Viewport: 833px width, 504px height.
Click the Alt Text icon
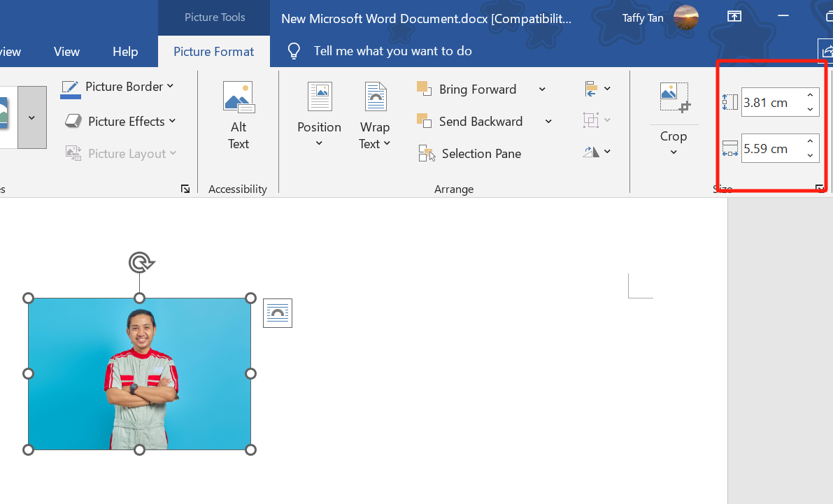click(238, 96)
